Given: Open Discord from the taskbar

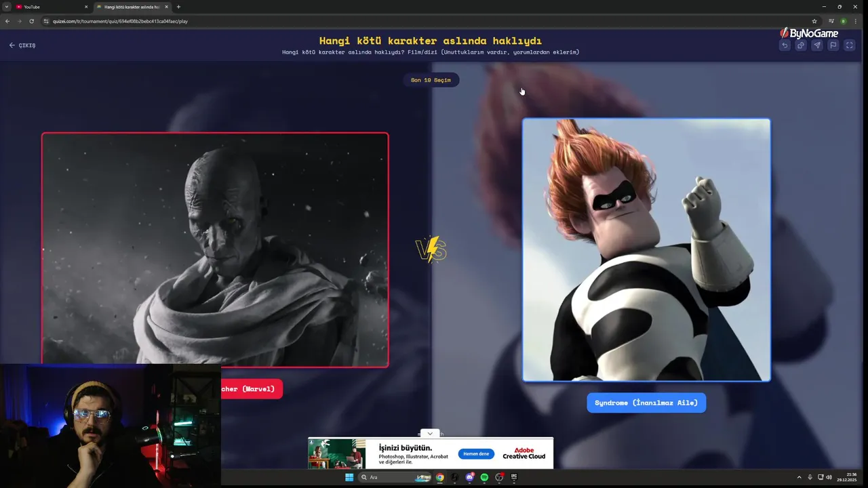Looking at the screenshot, I should click(x=470, y=477).
